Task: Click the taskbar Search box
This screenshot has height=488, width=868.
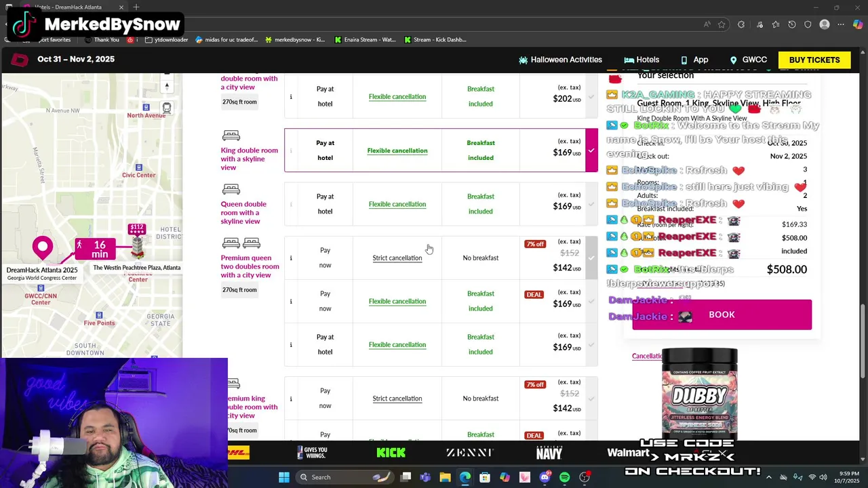Action: pos(346,477)
